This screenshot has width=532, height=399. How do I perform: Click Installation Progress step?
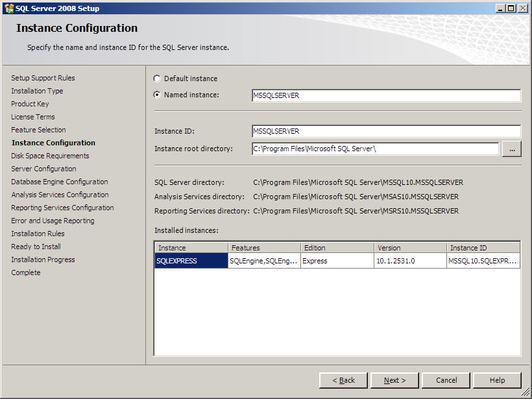click(43, 260)
